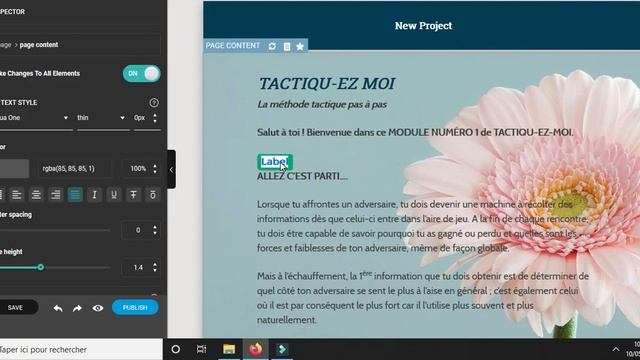Click the letter spacing stepper arrows
The image size is (640, 360).
[155, 230]
